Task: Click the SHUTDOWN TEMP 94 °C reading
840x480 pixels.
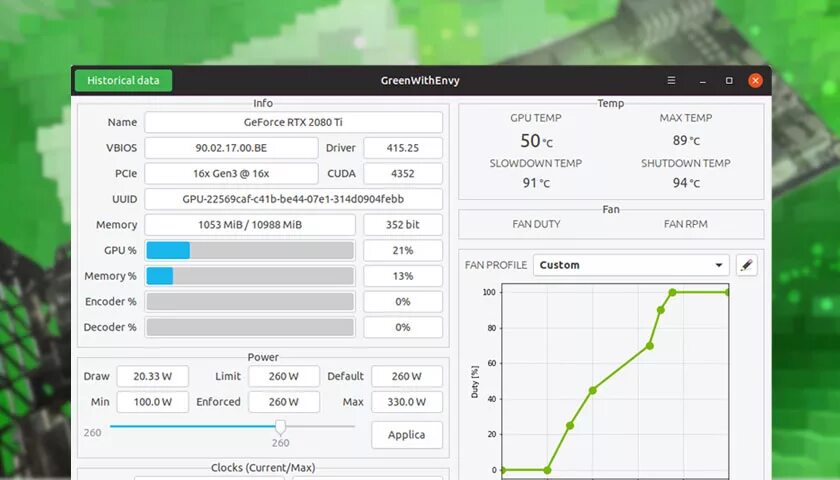Action: 686,183
